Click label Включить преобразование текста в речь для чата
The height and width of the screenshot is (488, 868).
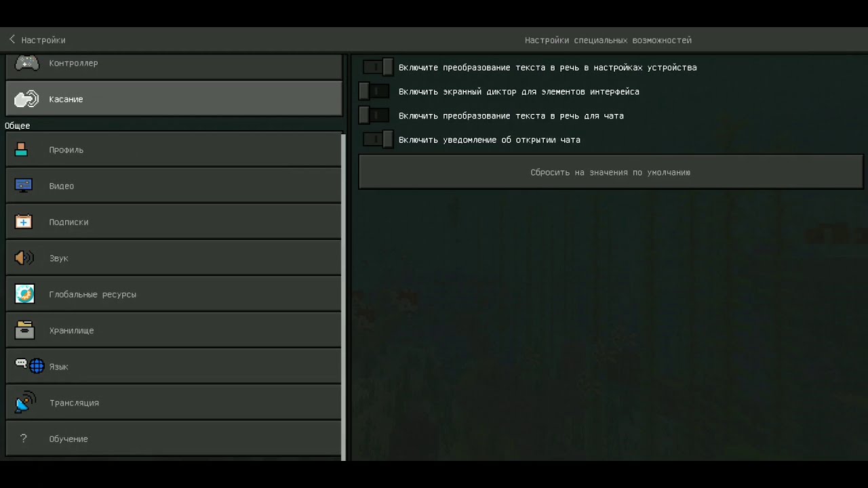[511, 116]
